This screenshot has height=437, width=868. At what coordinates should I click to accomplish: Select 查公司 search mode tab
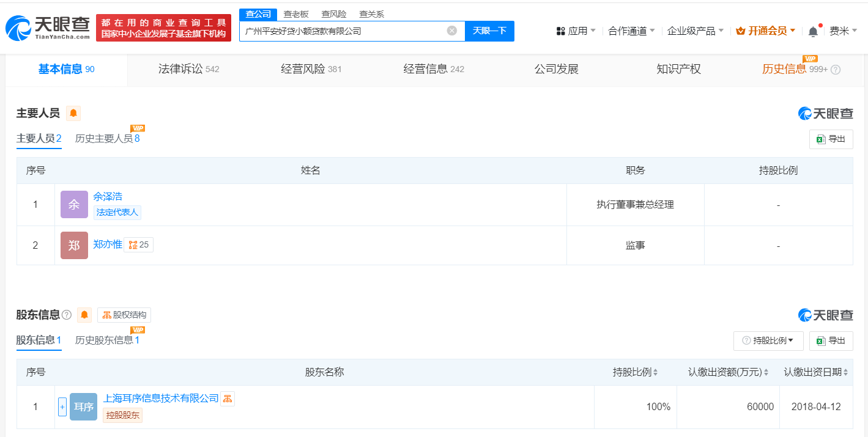pos(258,14)
